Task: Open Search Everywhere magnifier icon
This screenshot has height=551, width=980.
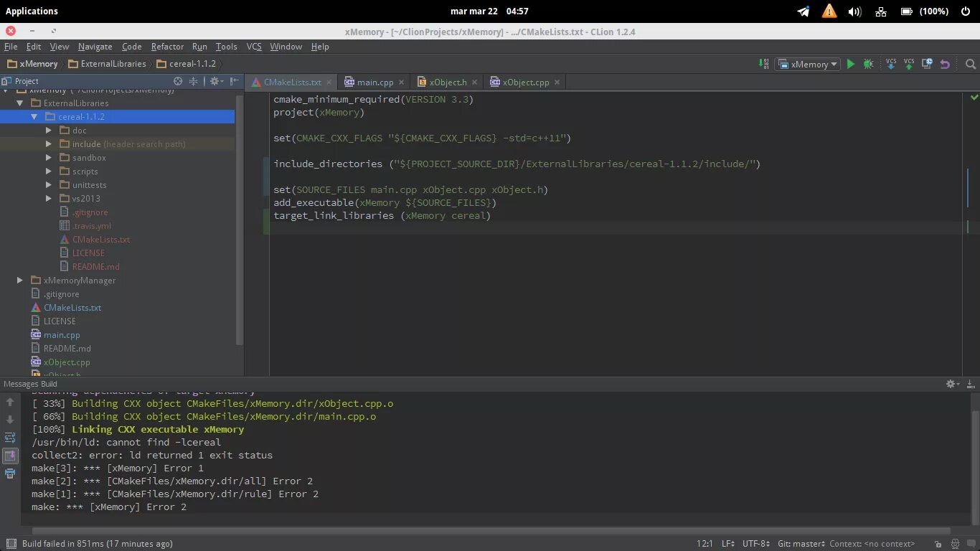Action: click(971, 64)
